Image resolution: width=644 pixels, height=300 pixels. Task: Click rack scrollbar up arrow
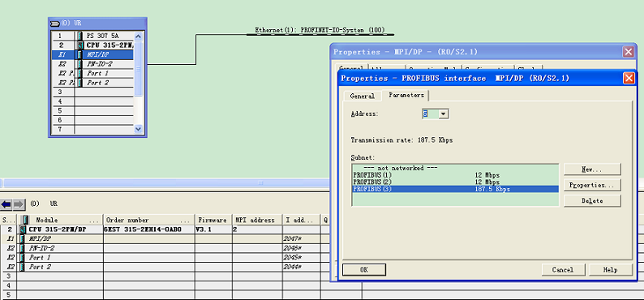click(139, 36)
